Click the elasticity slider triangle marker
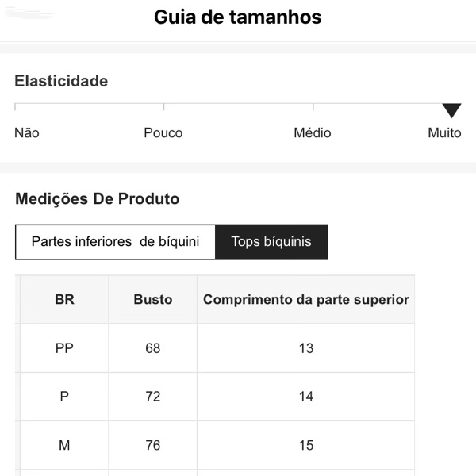476x476 pixels. [x=451, y=111]
